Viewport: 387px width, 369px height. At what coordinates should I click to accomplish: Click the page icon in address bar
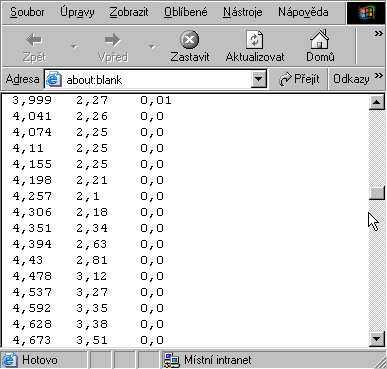tap(54, 79)
